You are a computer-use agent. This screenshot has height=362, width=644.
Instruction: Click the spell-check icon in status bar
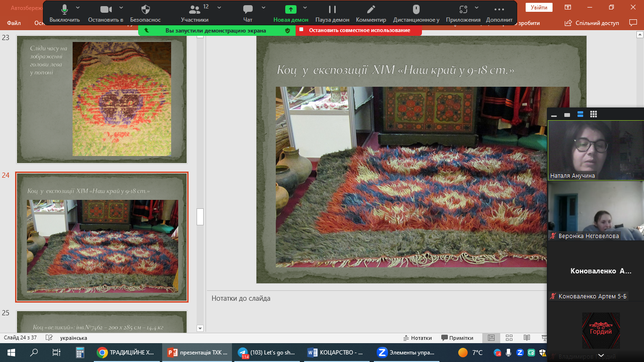point(49,338)
